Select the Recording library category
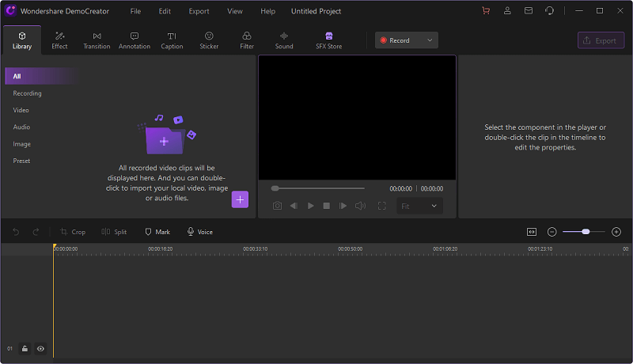 tap(27, 93)
